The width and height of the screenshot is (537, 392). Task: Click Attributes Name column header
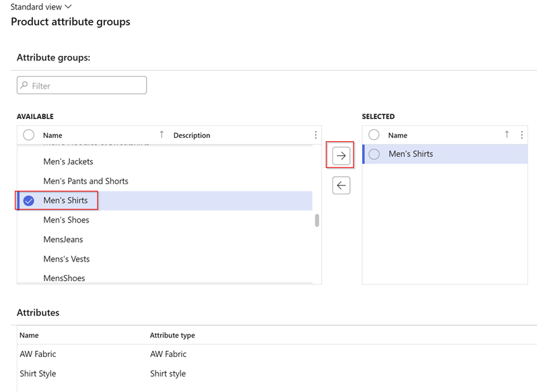pyautogui.click(x=29, y=336)
